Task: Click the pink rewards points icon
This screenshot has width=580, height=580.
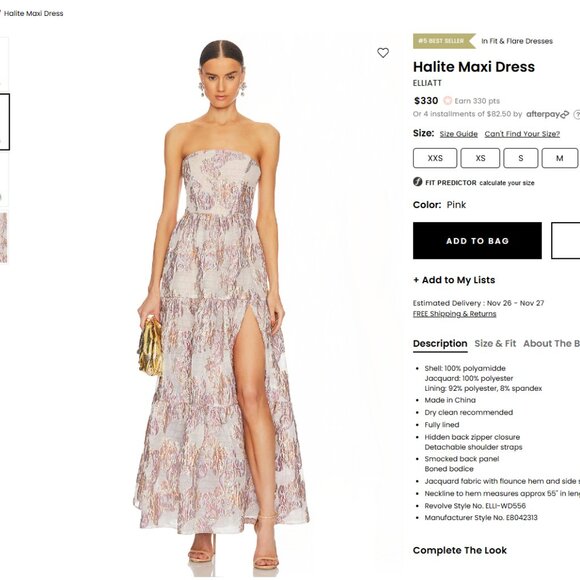Action: (x=448, y=101)
